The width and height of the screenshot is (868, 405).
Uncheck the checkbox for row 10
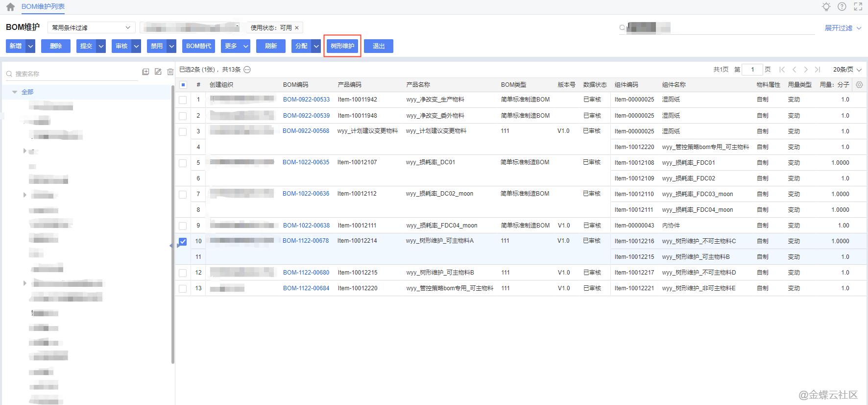(x=183, y=241)
